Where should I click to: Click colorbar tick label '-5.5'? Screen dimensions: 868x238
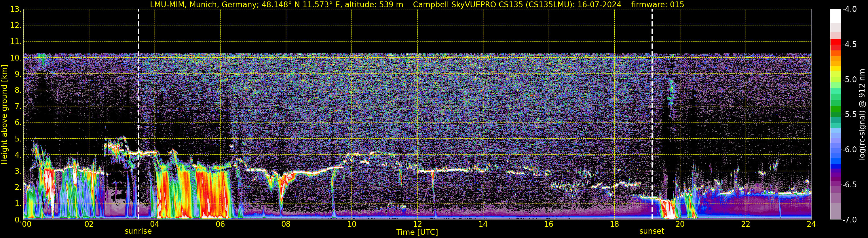click(x=849, y=115)
